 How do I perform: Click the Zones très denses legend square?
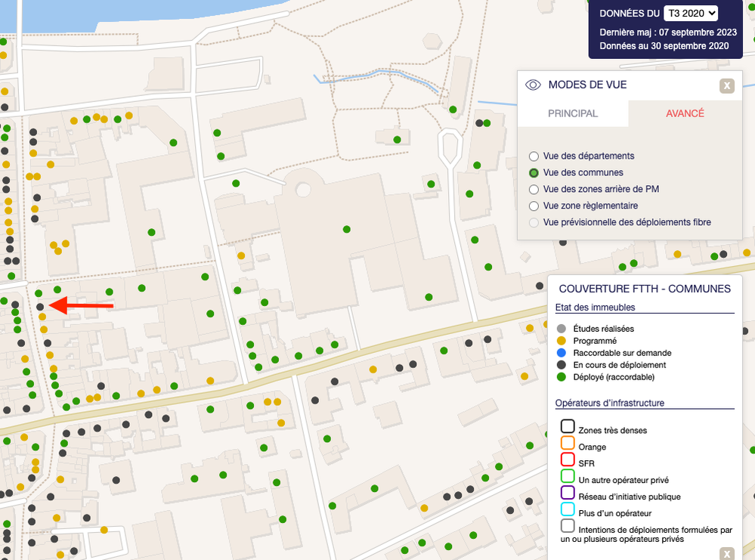[568, 426]
